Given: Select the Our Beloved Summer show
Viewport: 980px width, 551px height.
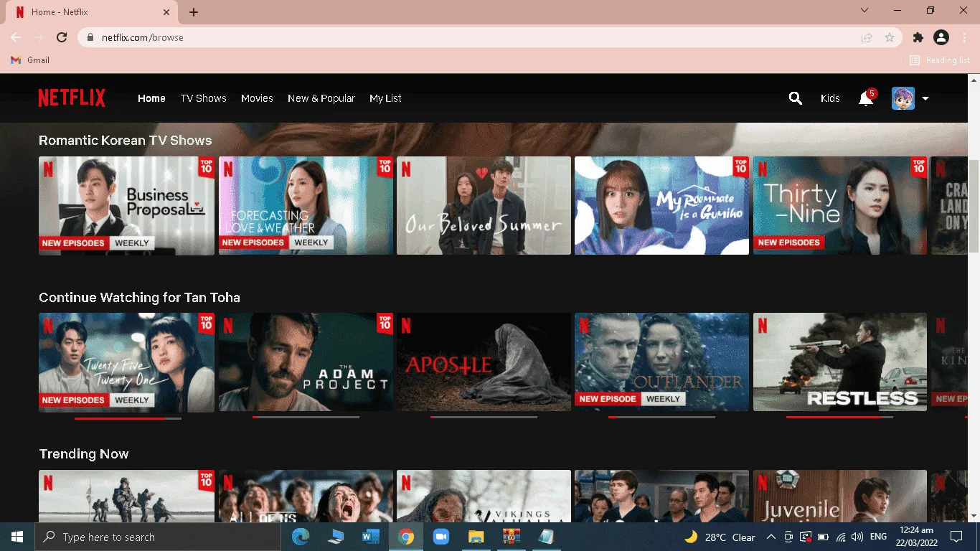Looking at the screenshot, I should pyautogui.click(x=484, y=206).
